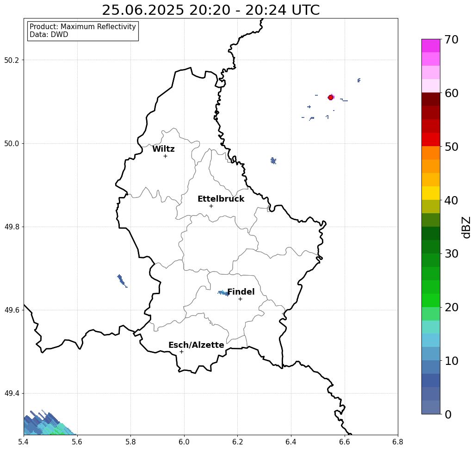
Task: Click the small blue echo left of Findel
Action: pyautogui.click(x=224, y=293)
